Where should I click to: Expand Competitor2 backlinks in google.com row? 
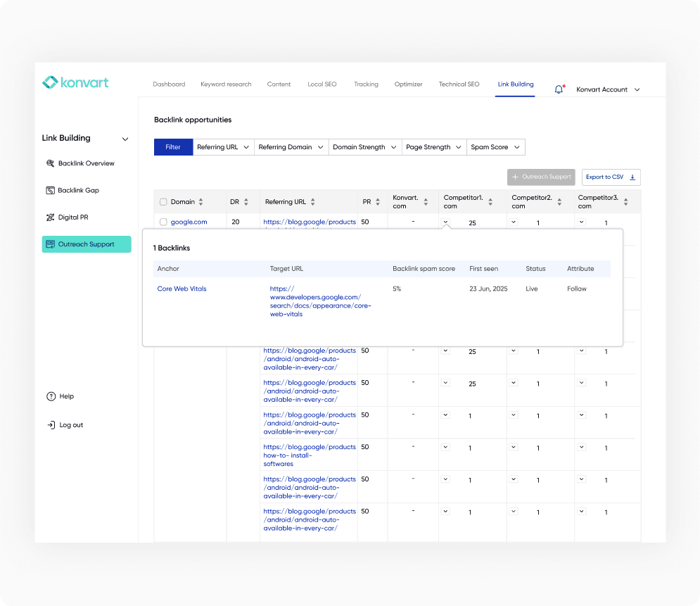[x=514, y=222]
